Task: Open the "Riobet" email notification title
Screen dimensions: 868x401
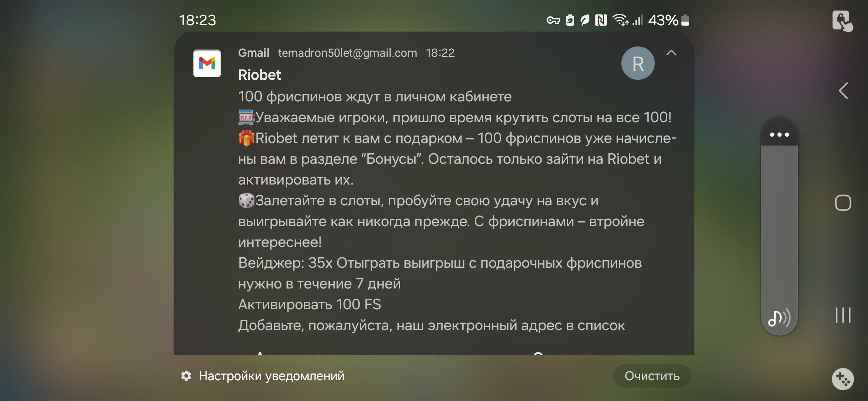Action: pyautogui.click(x=260, y=75)
